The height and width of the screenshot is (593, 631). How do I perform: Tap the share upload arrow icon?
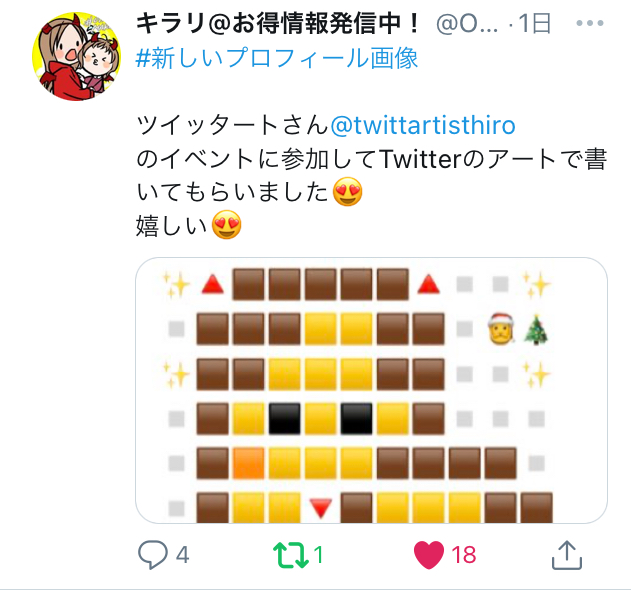567,555
